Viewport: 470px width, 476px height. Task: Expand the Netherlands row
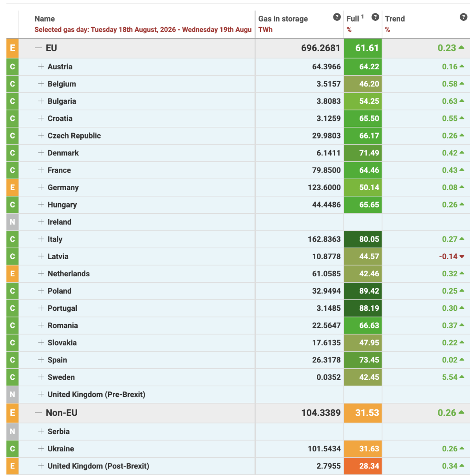[x=41, y=273]
